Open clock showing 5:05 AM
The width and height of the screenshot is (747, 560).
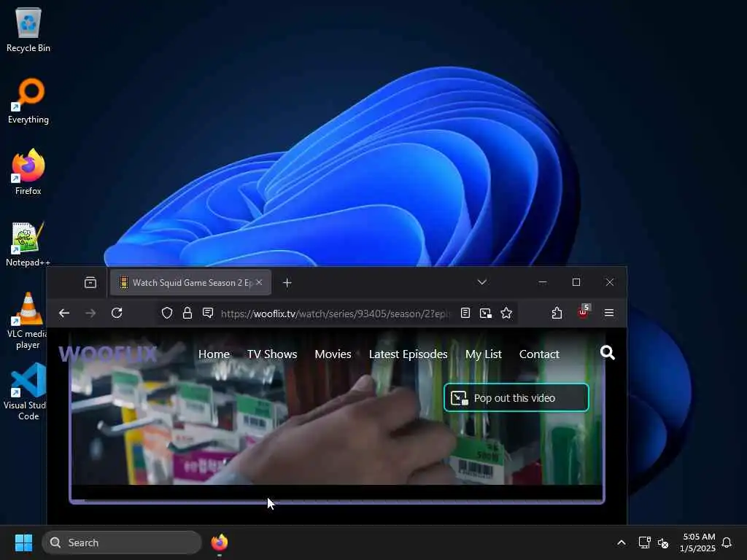[698, 542]
